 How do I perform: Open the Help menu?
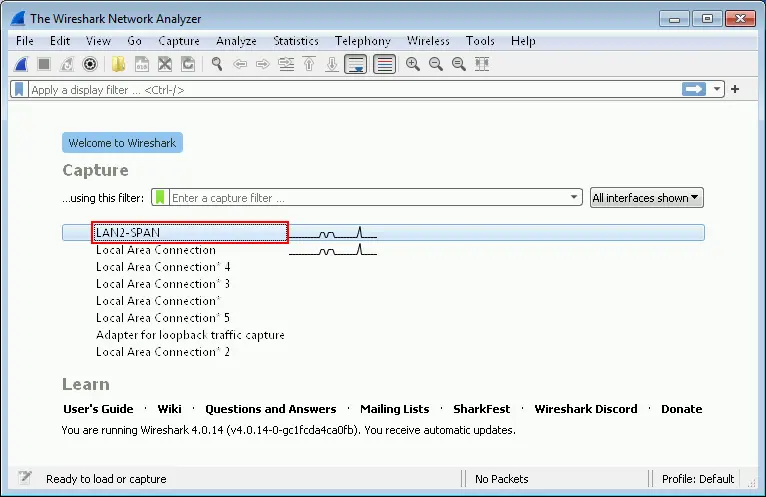coord(523,41)
